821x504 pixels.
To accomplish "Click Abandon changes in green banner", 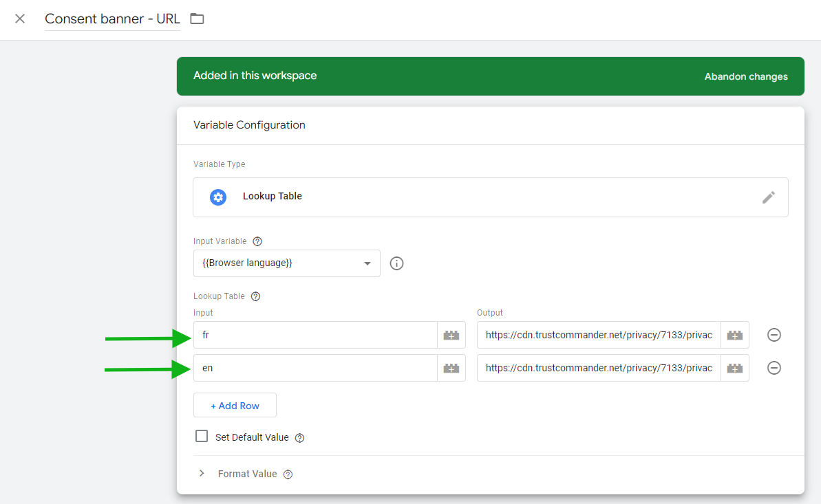I will [x=745, y=76].
